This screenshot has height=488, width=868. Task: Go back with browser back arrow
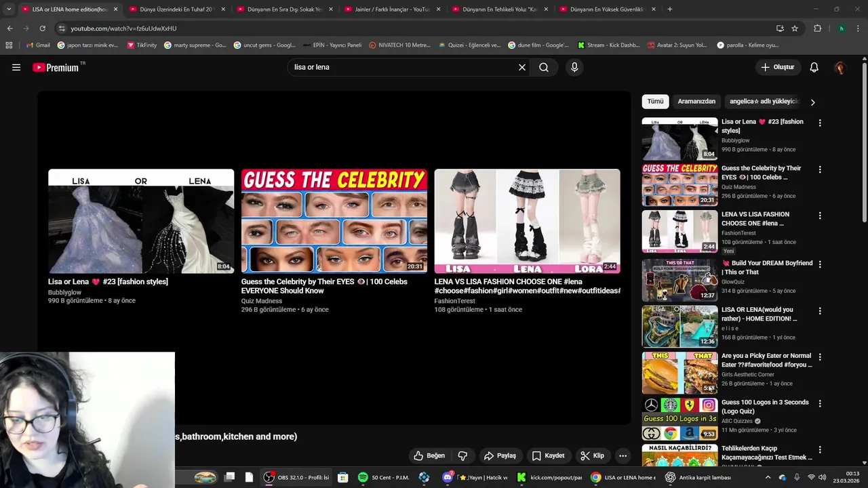[9, 28]
